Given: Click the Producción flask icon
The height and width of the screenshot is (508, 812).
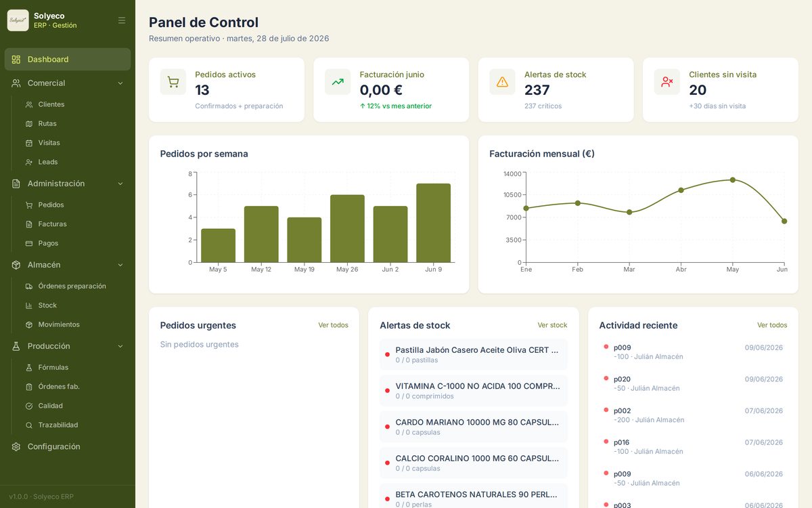Looking at the screenshot, I should 16,346.
